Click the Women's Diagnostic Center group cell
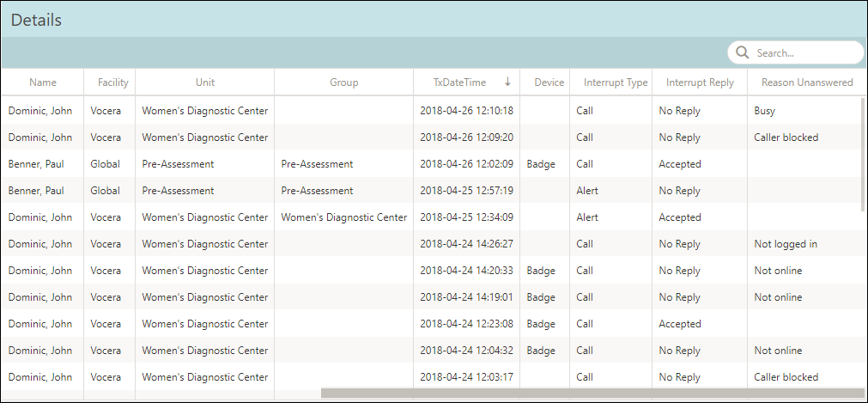868x403 pixels. (x=343, y=217)
